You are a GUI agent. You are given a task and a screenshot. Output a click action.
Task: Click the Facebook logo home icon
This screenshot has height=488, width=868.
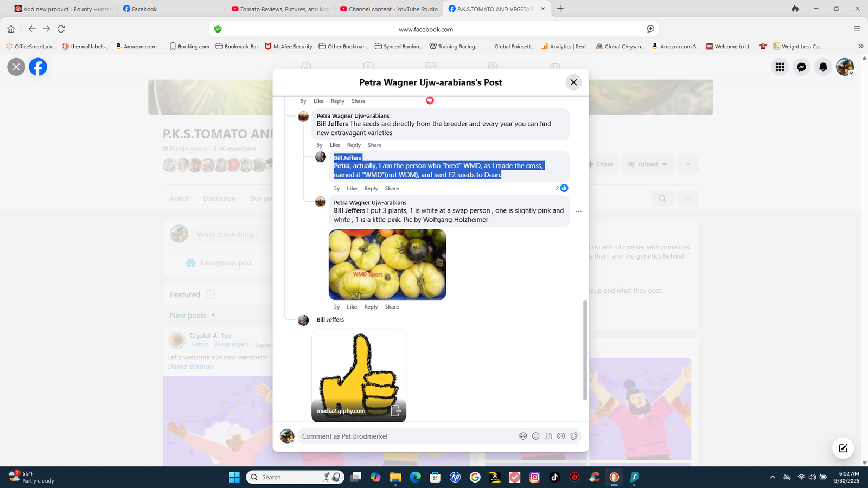click(x=38, y=67)
